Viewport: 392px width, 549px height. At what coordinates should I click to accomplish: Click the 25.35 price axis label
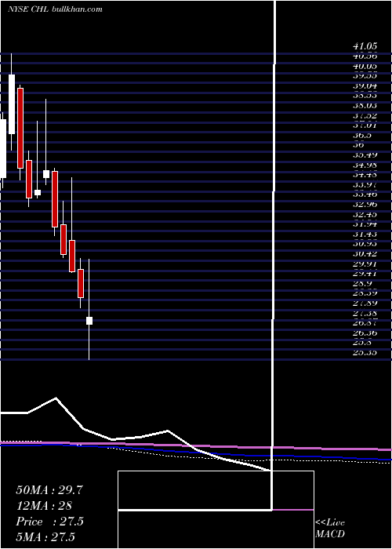tap(365, 353)
